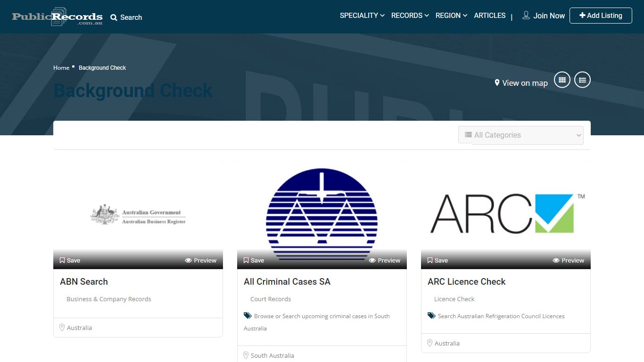Viewport: 644px width, 362px height.
Task: Click Search Australian Refrigeration Council Licences text
Action: (501, 316)
